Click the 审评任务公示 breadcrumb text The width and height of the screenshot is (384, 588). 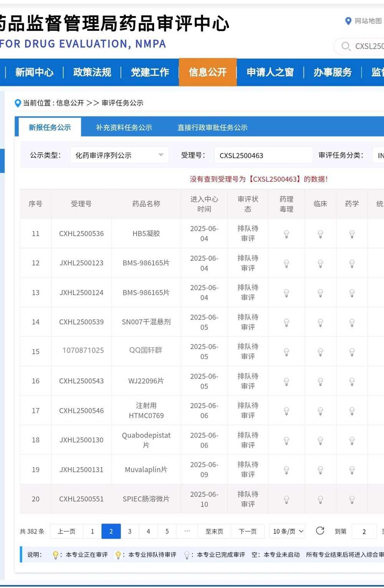pyautogui.click(x=122, y=103)
